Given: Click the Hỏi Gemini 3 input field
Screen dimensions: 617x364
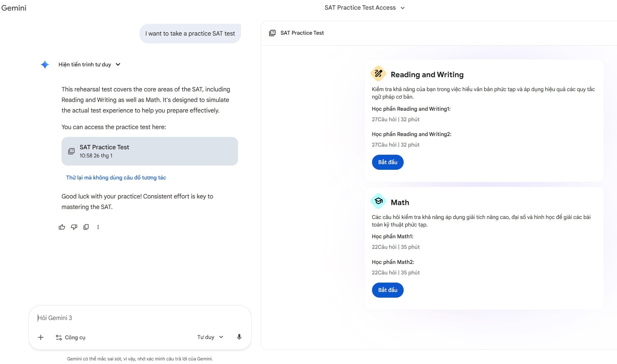Looking at the screenshot, I should click(140, 318).
